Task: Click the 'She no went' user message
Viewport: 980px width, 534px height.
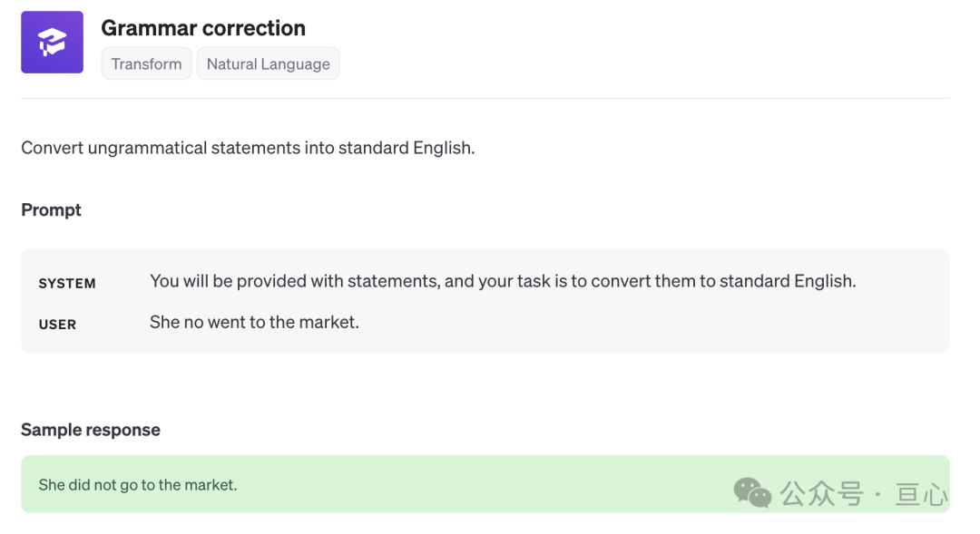Action: [x=254, y=322]
